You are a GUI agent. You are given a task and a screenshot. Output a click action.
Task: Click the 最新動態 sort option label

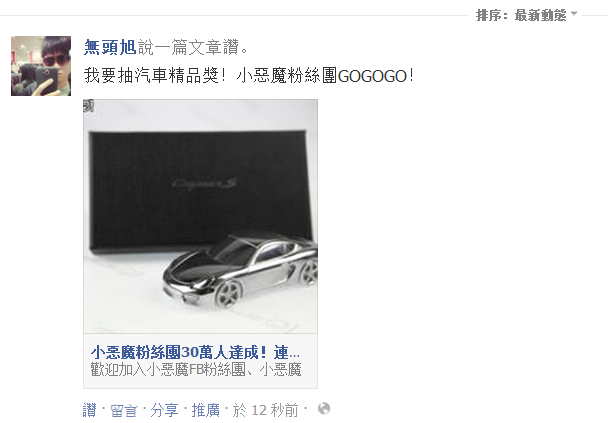tap(541, 16)
